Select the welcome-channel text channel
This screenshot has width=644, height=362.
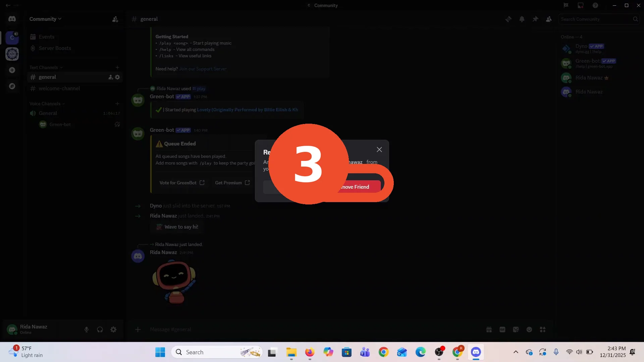click(74, 88)
